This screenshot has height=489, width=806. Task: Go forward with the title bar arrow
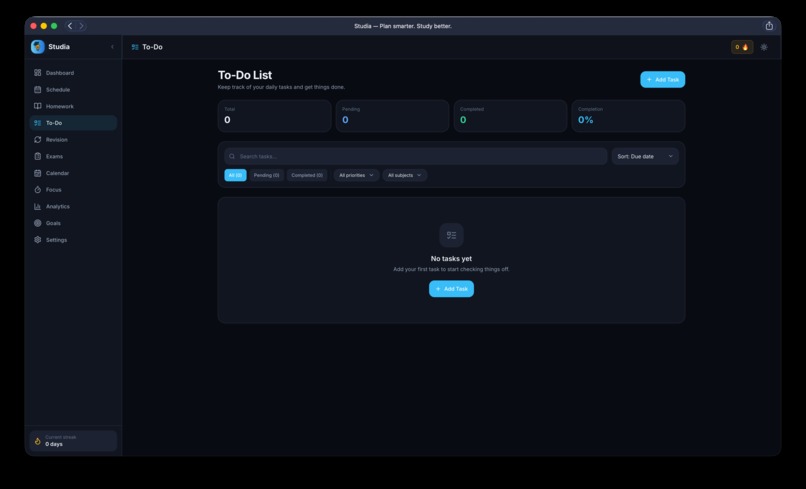tap(81, 26)
